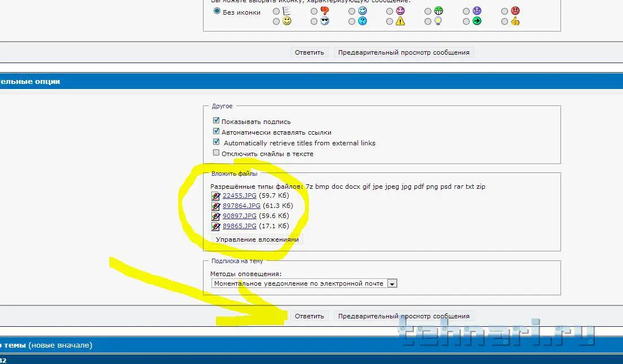Screen dimensions: 623x364
Task: Open the 22455.JPG attachment link
Action: 239,196
